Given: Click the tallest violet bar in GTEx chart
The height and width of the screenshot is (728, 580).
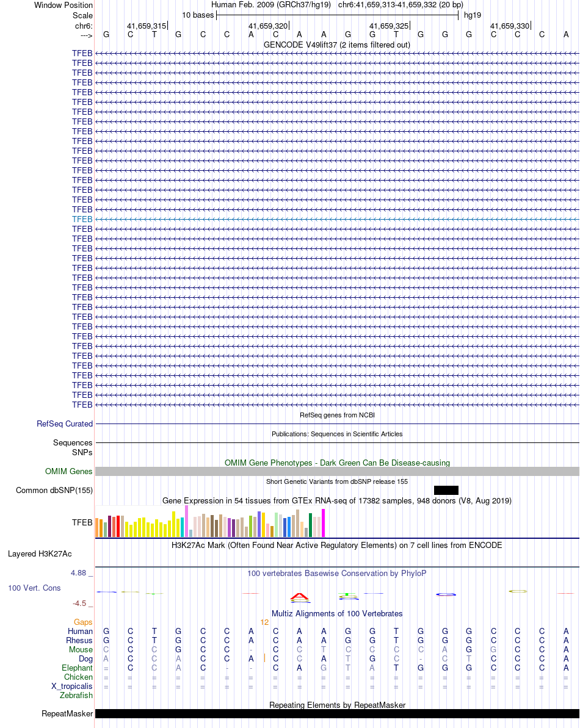Looking at the screenshot, I should click(187, 521).
